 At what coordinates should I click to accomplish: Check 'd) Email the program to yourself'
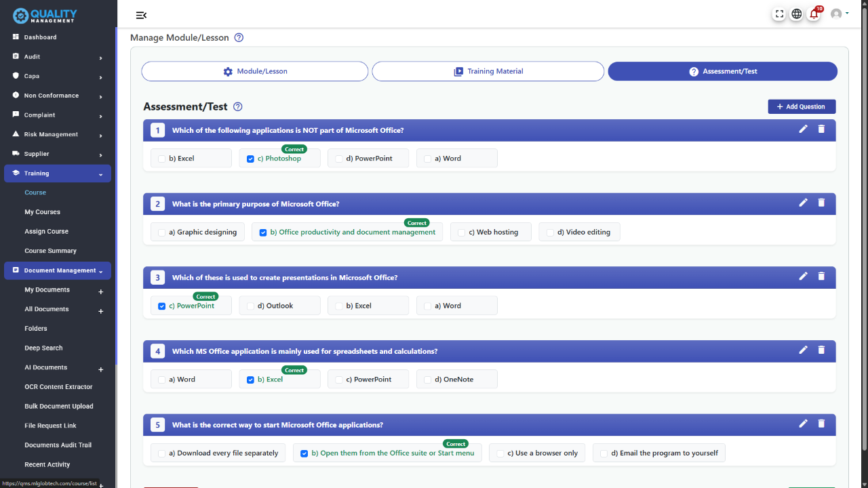pyautogui.click(x=604, y=453)
